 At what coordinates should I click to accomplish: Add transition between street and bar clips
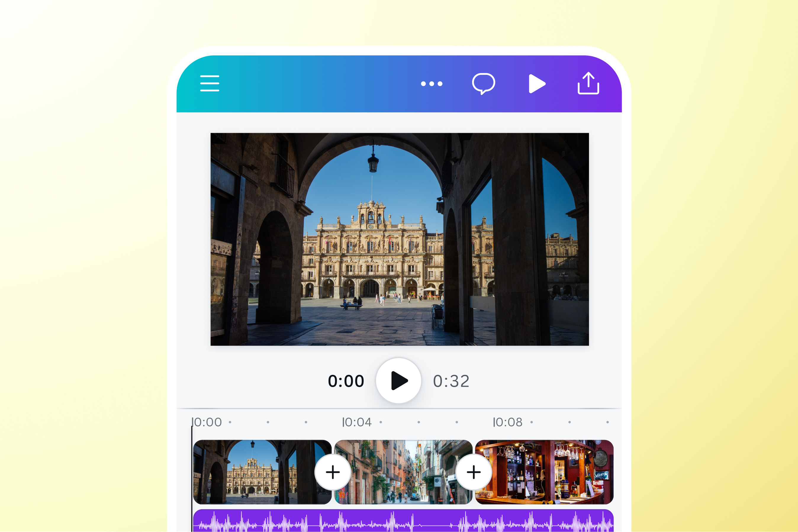point(474,472)
